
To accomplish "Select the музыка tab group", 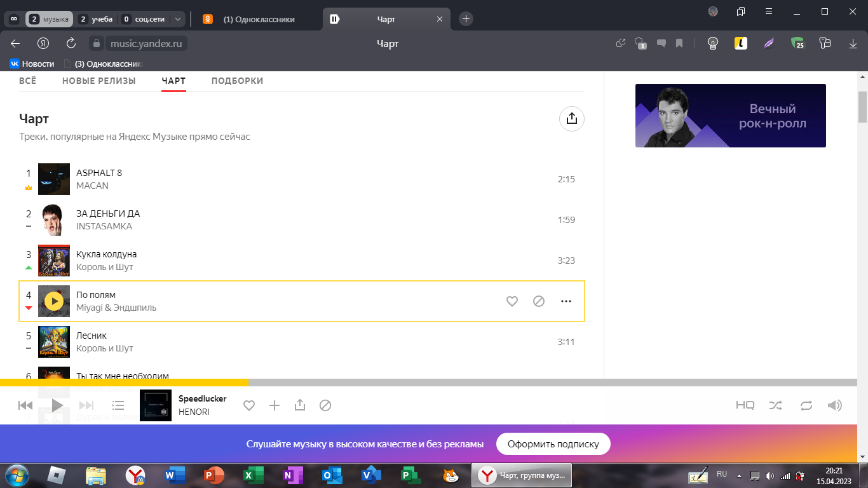I will (x=50, y=19).
